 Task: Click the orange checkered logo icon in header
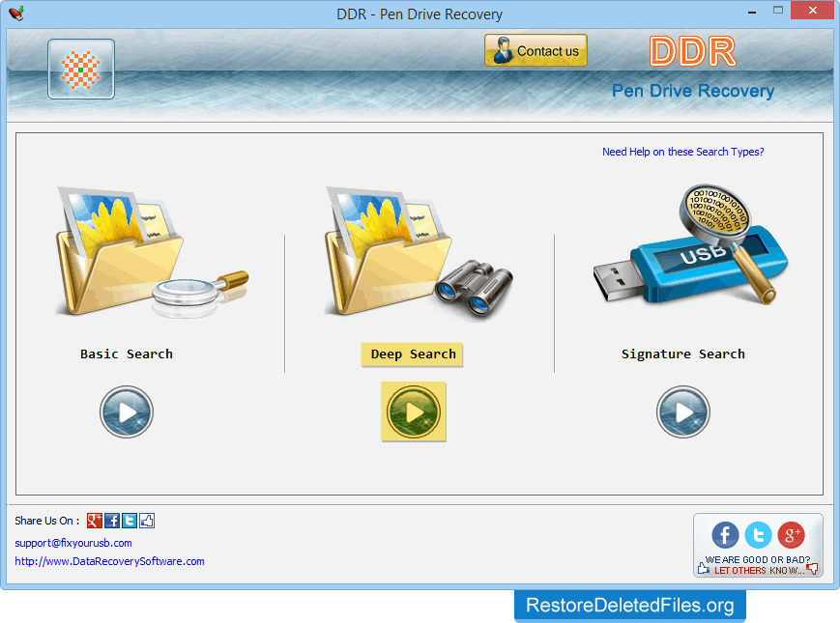(81, 69)
